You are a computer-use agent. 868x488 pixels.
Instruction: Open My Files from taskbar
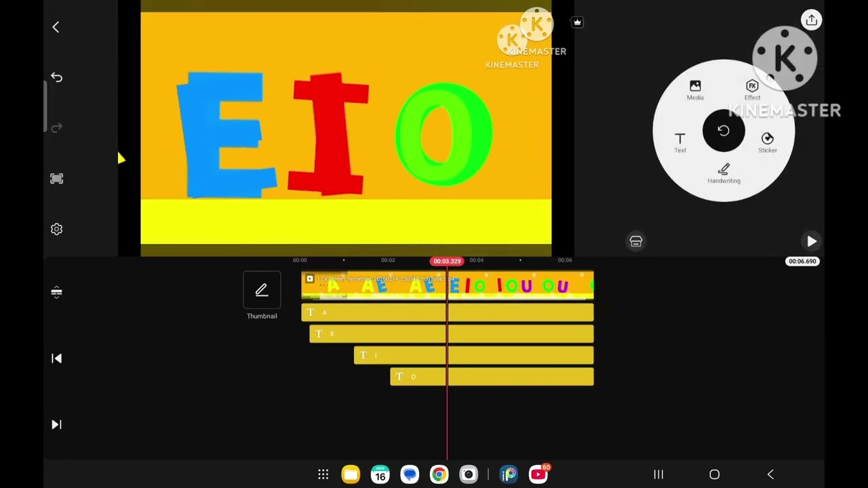(x=351, y=474)
